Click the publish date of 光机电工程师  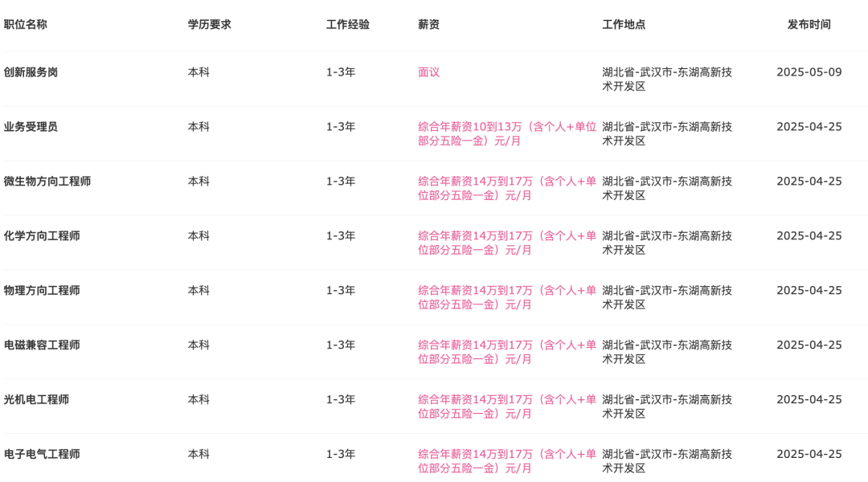pos(809,399)
